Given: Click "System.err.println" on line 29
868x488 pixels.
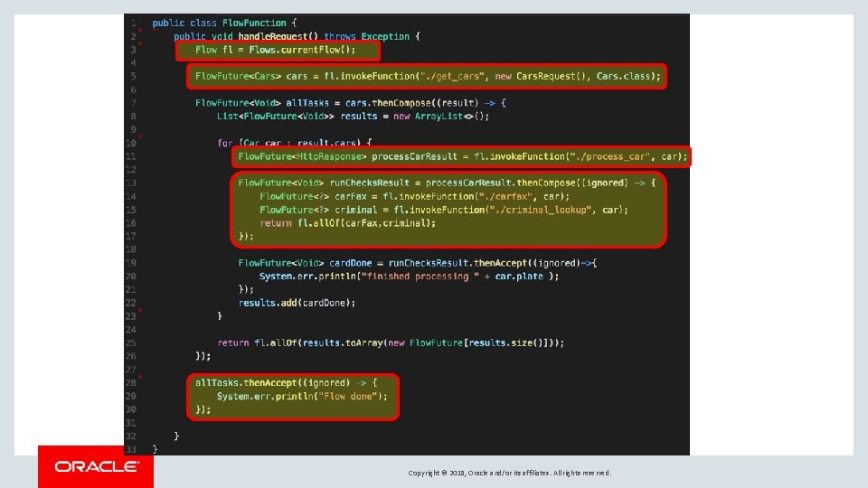Looking at the screenshot, I should (x=265, y=396).
